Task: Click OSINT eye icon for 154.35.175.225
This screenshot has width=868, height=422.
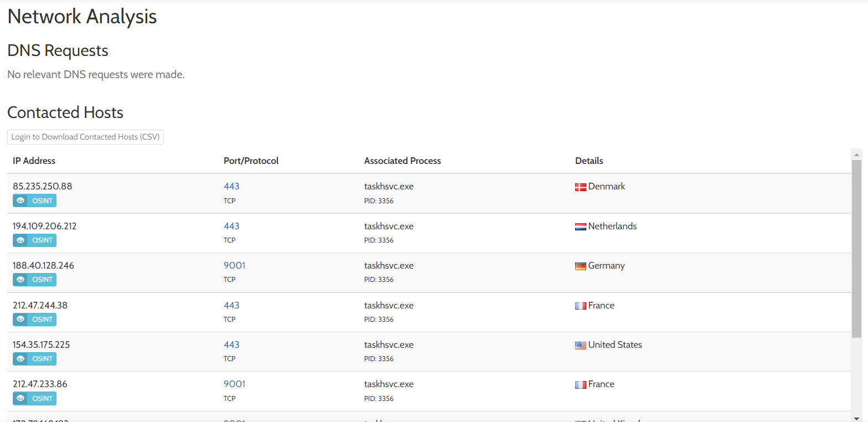Action: (20, 359)
